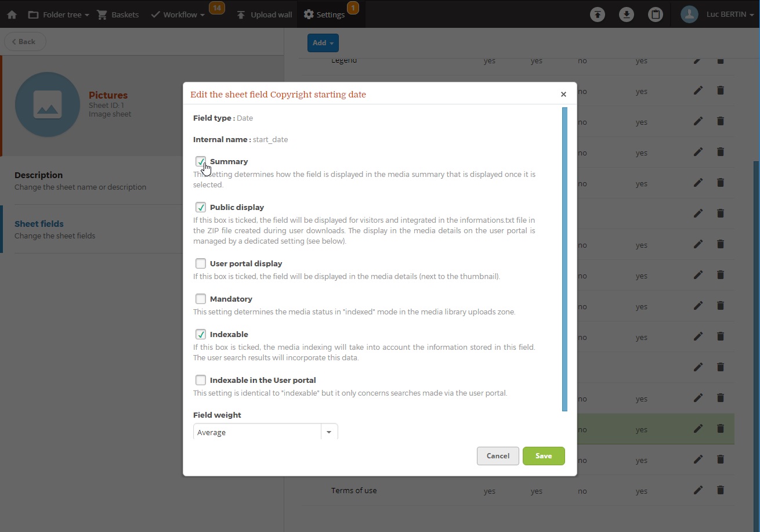Open the Upload wall page
The width and height of the screenshot is (760, 532).
point(265,15)
